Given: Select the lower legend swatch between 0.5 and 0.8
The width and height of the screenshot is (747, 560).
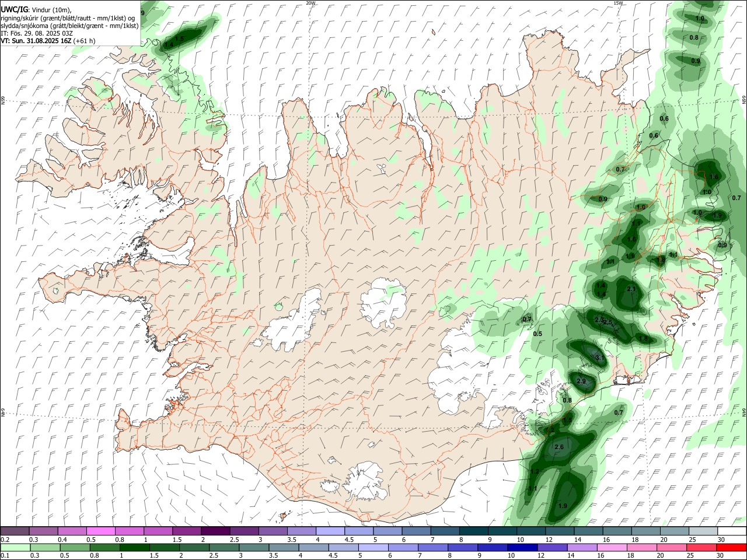Looking at the screenshot, I should click(x=75, y=548).
